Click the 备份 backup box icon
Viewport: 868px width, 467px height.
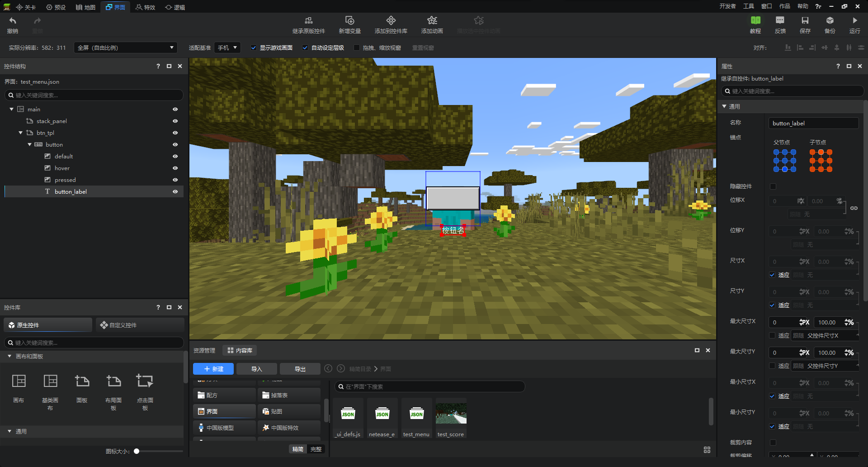(x=830, y=20)
